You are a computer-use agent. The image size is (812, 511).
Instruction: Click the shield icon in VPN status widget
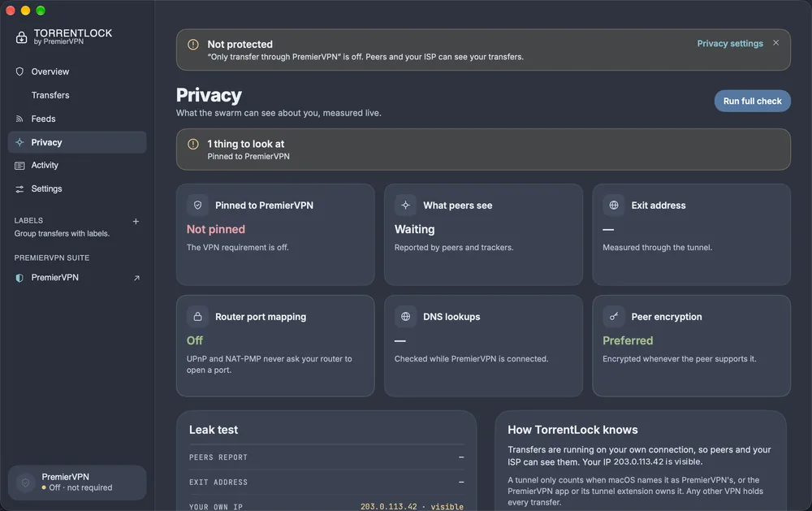25,483
